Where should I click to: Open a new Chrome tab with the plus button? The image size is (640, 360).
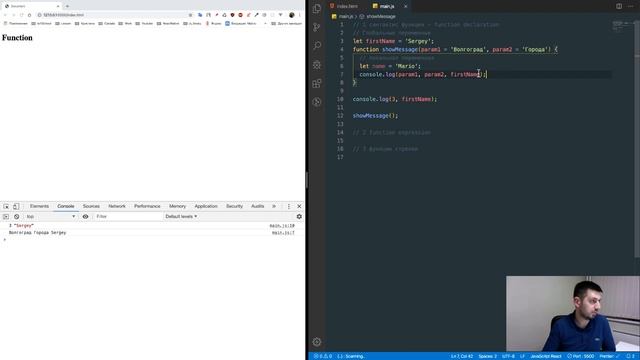point(67,6)
